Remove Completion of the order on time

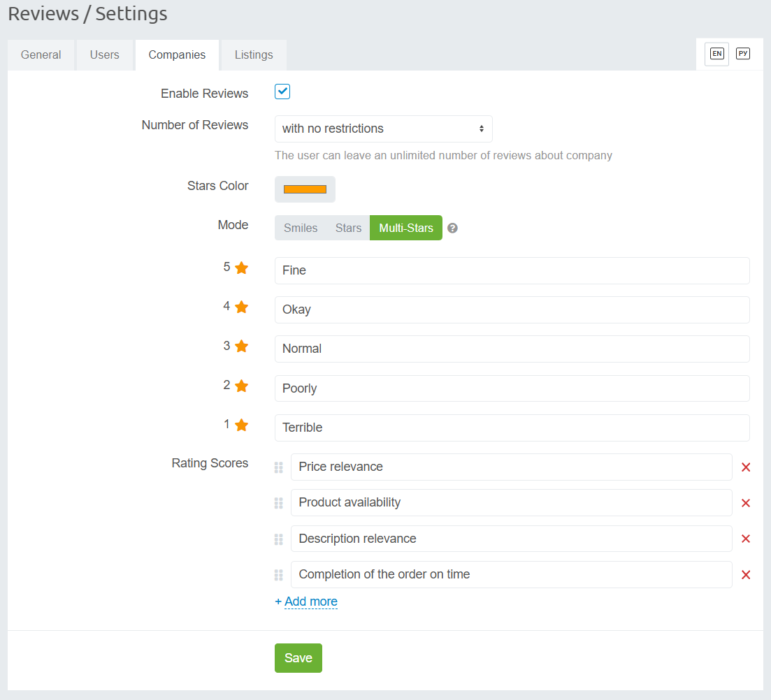pyautogui.click(x=746, y=575)
